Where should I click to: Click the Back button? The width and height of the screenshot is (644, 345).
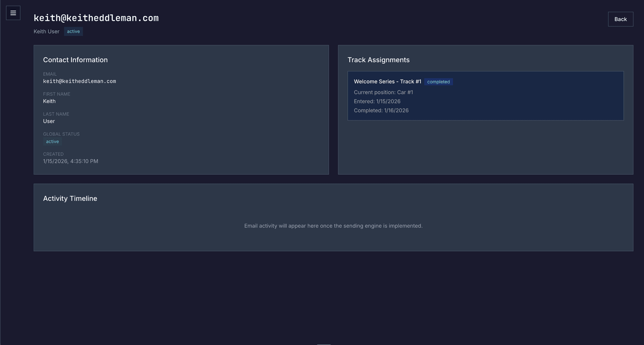tap(620, 19)
